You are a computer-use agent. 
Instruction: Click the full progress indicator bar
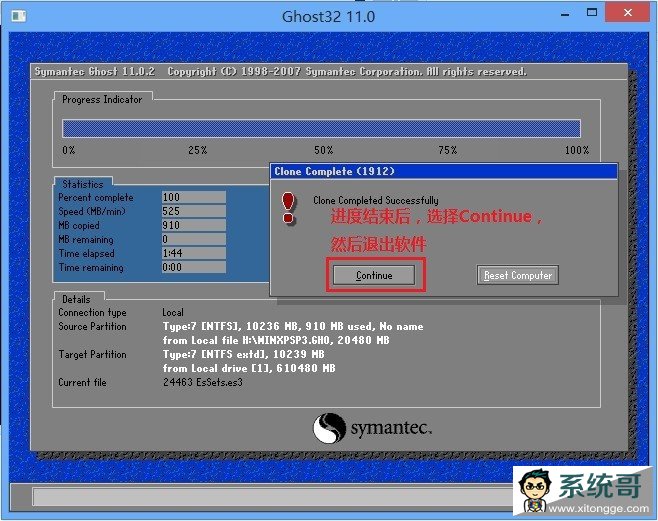tap(321, 128)
